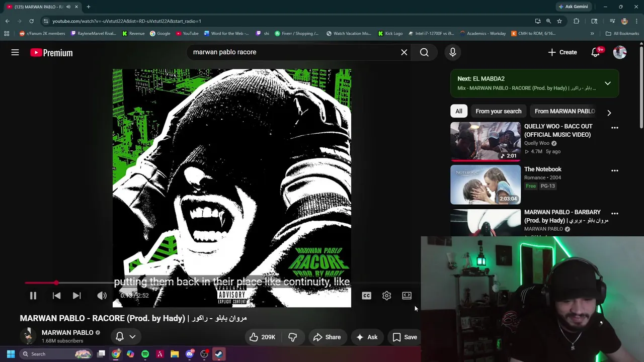Share the video

(327, 337)
